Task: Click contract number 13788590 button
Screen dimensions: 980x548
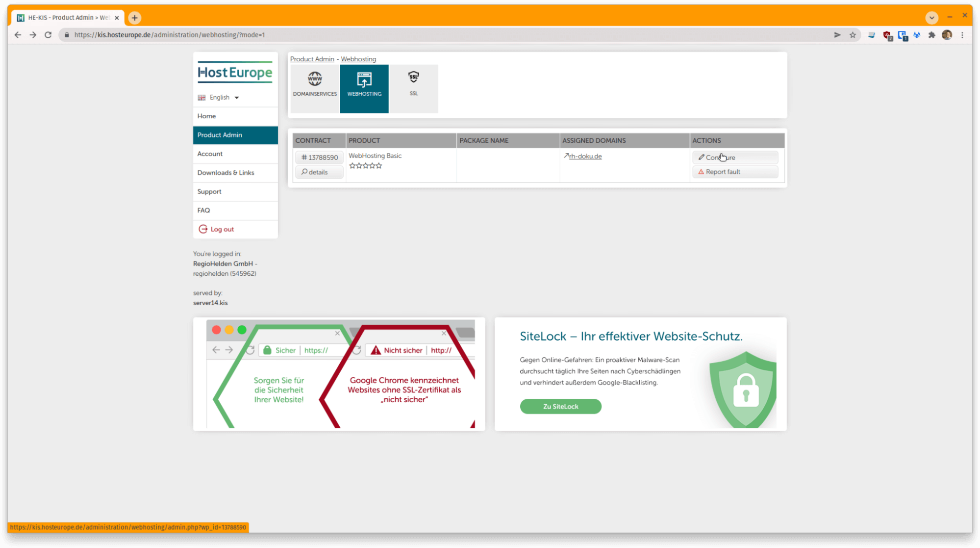Action: pyautogui.click(x=319, y=157)
